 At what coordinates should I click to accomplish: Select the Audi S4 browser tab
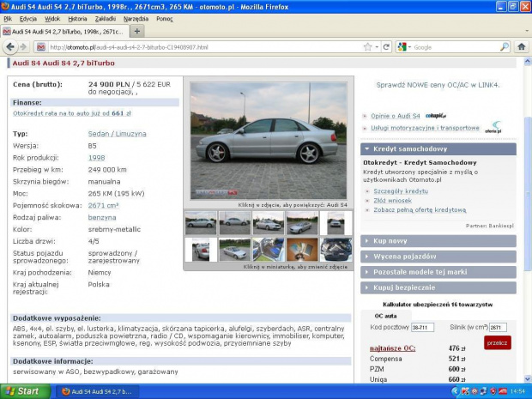pos(64,32)
